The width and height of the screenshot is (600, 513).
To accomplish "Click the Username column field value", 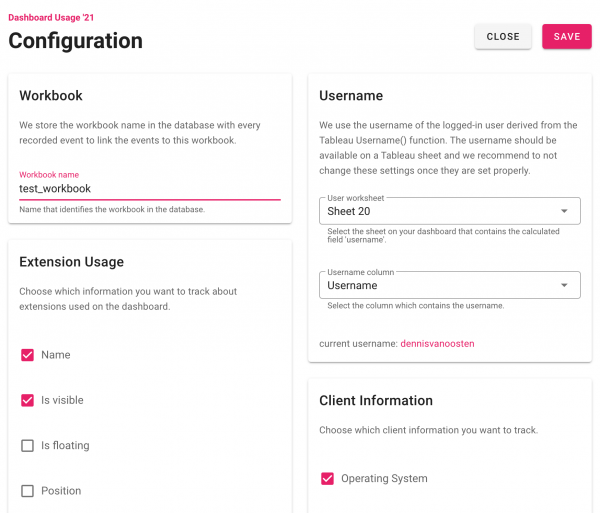I will (x=352, y=285).
